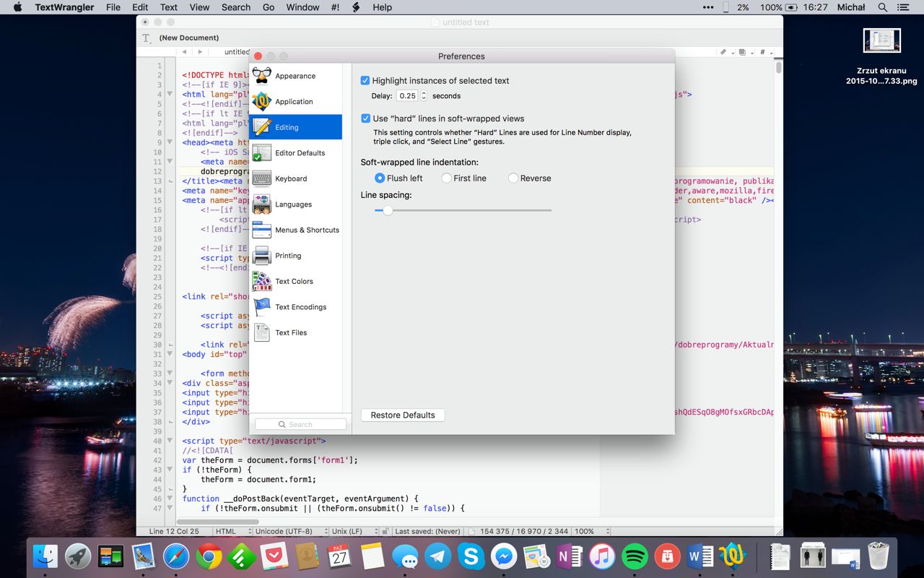
Task: Open Skype from the Dock
Action: (471, 556)
